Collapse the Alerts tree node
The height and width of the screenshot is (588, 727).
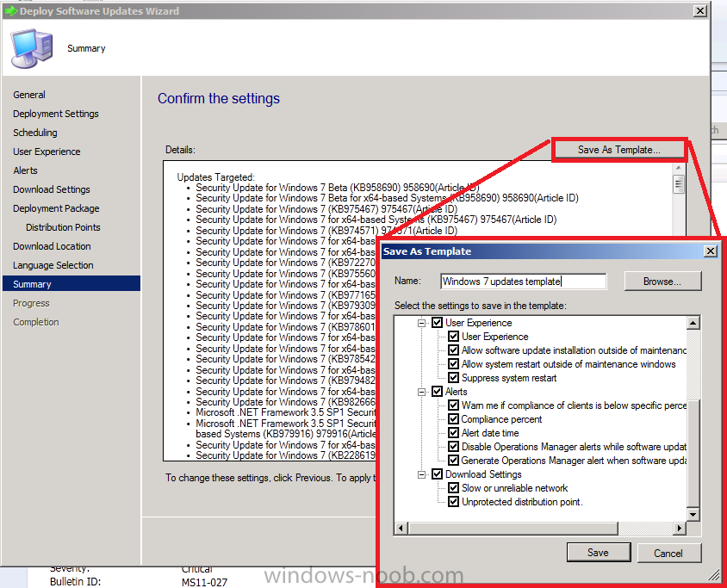422,392
